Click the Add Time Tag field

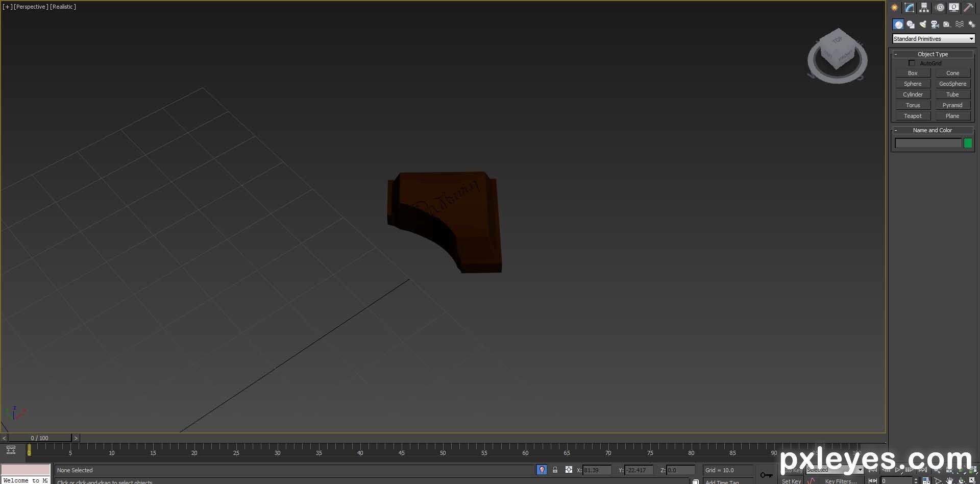[728, 481]
